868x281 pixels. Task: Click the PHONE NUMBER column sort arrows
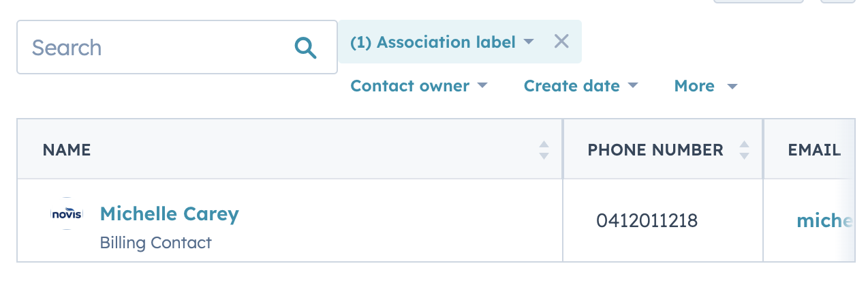pos(744,150)
